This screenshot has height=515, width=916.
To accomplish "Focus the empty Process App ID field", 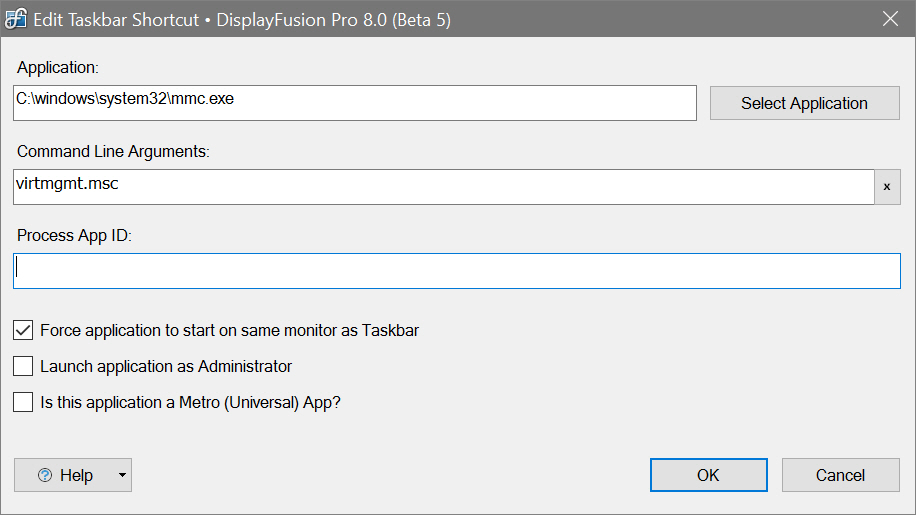I will click(457, 270).
